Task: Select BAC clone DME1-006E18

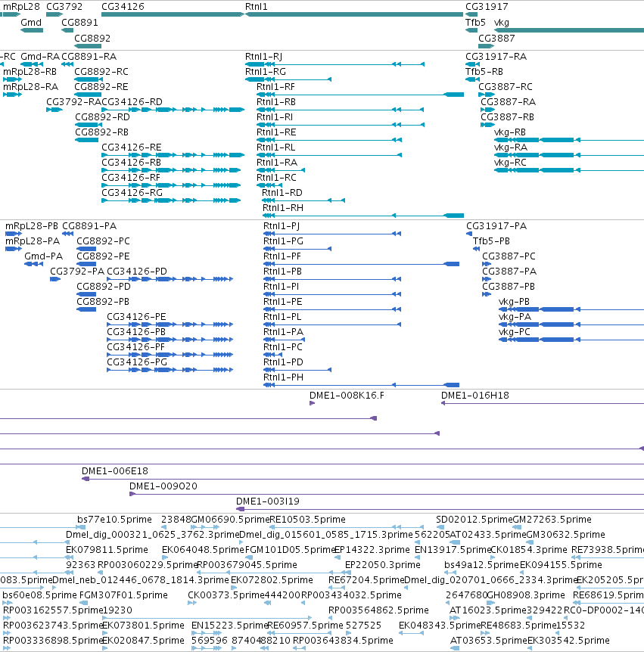Action: click(x=115, y=471)
